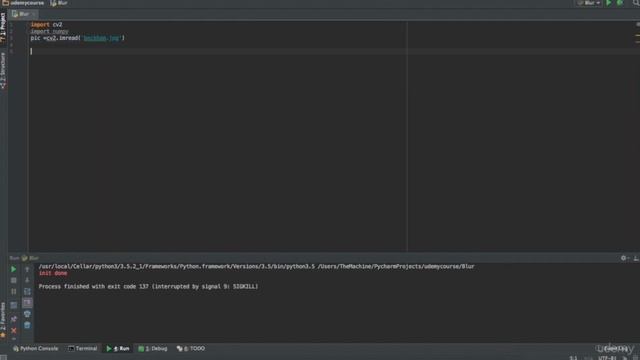The width and height of the screenshot is (640, 360).
Task: Click the 'init done' console output line
Action: pyautogui.click(x=53, y=273)
